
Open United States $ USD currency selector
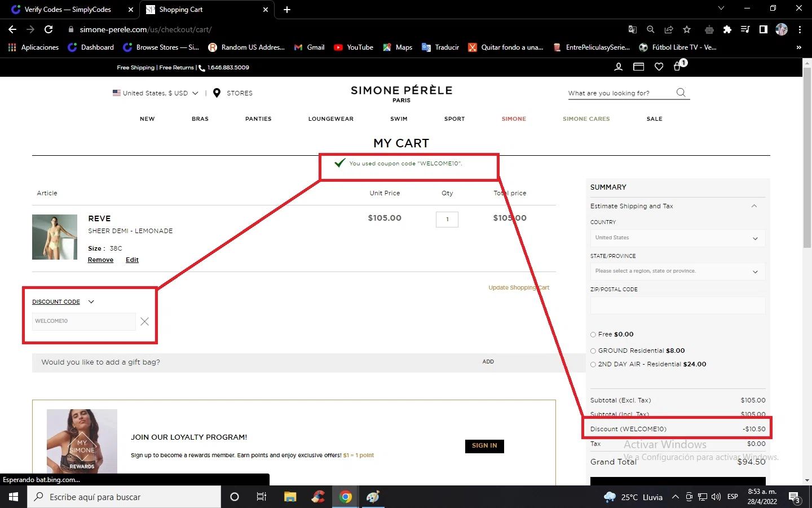156,93
